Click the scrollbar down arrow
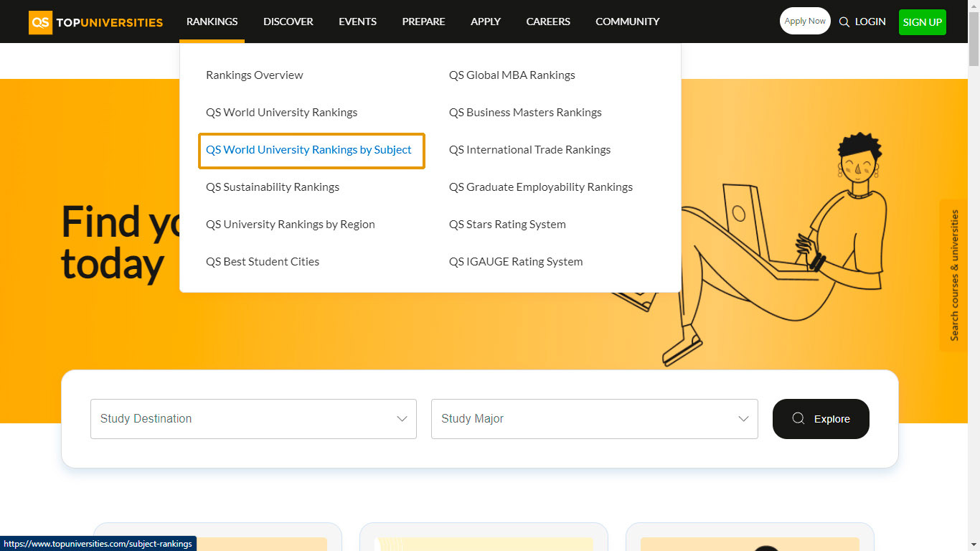The height and width of the screenshot is (551, 980). [x=974, y=545]
